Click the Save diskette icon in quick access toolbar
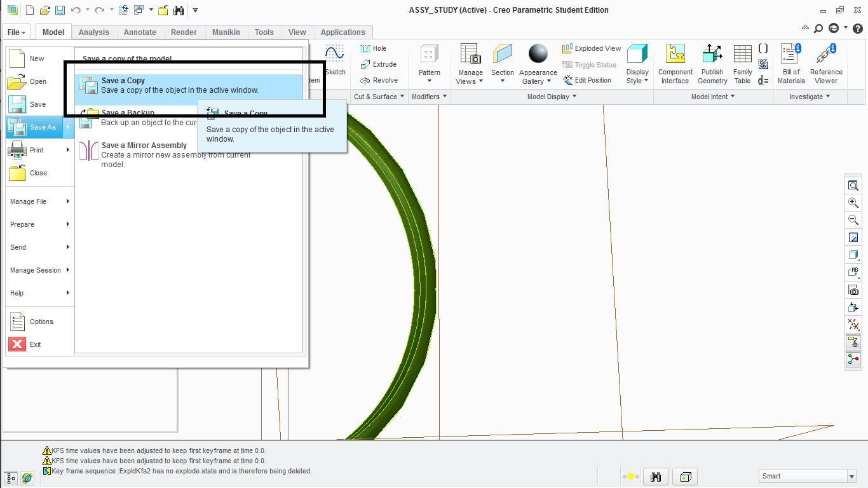The height and width of the screenshot is (488, 868). pos(60,10)
